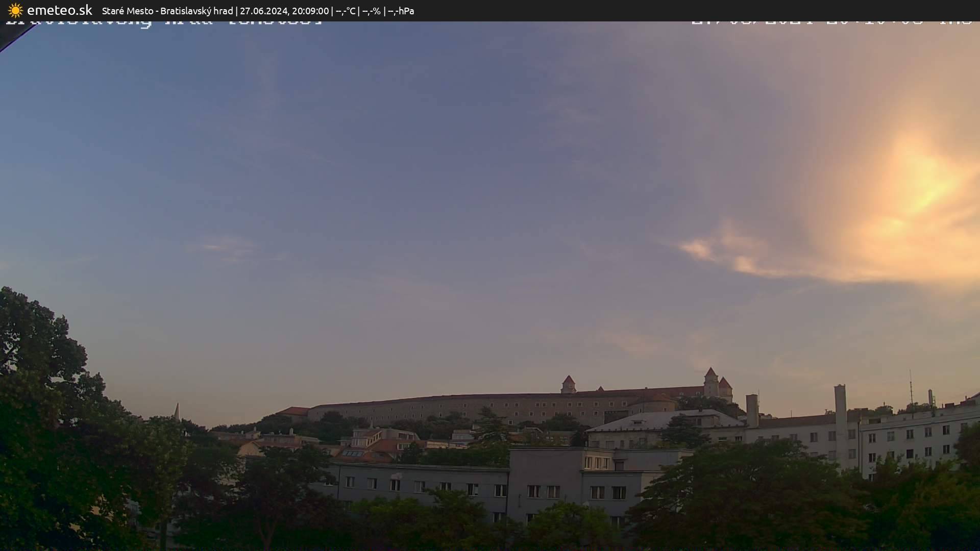Click the camera timestamp overlay at right

(832, 23)
